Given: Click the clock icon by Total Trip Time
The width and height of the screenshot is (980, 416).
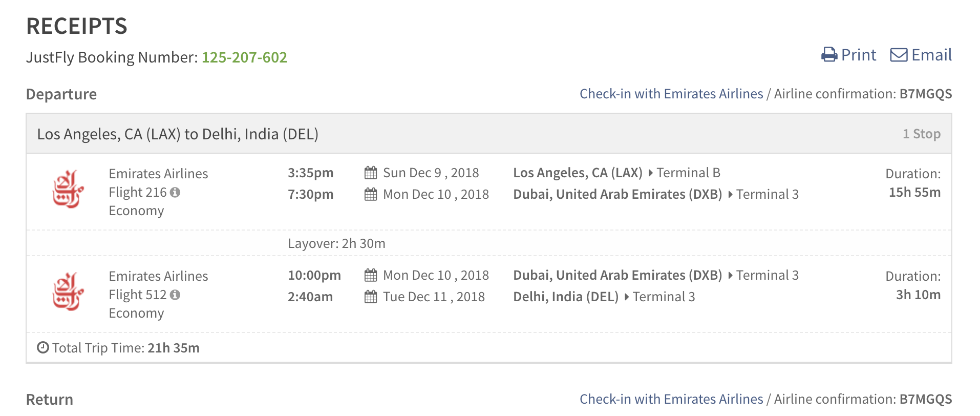Looking at the screenshot, I should point(43,348).
